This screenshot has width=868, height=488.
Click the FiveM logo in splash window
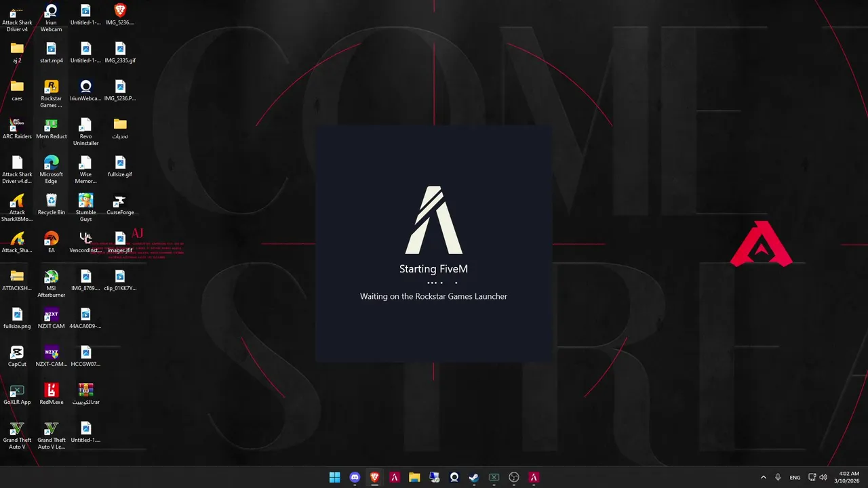pos(434,220)
